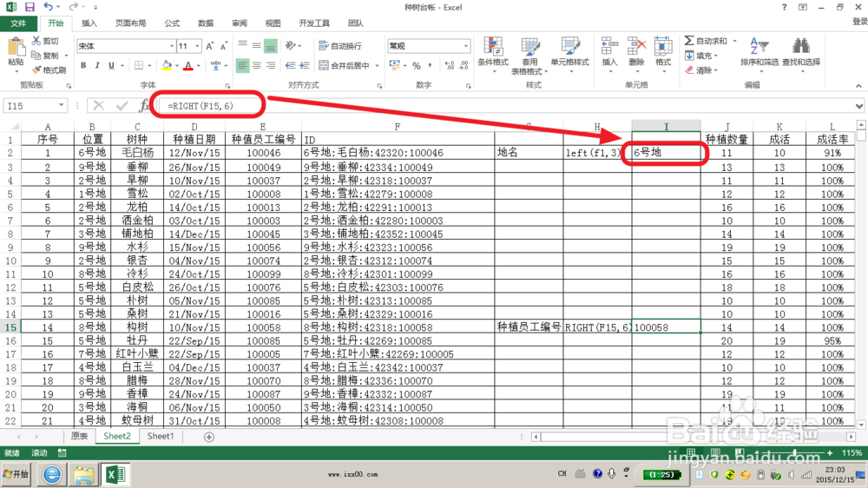This screenshot has width=868, height=488.
Task: Expand Merge and Center options arrow
Action: tap(378, 65)
